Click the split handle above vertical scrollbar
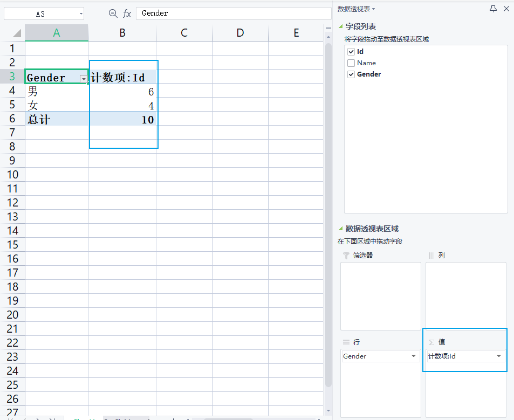514x420 pixels. click(x=328, y=28)
